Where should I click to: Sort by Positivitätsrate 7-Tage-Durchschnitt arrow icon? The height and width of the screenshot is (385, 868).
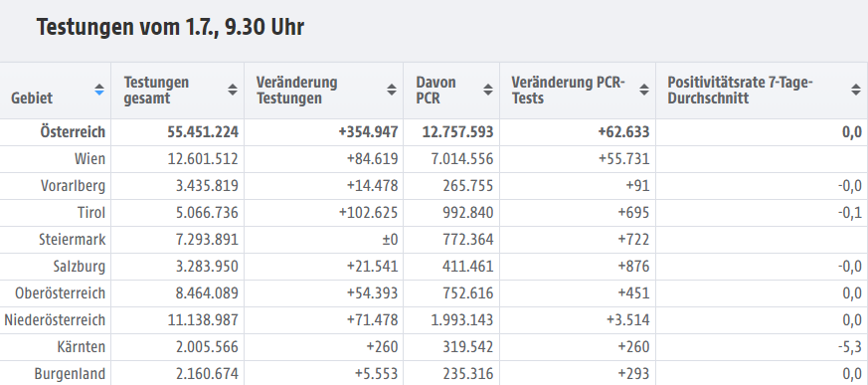pyautogui.click(x=856, y=90)
